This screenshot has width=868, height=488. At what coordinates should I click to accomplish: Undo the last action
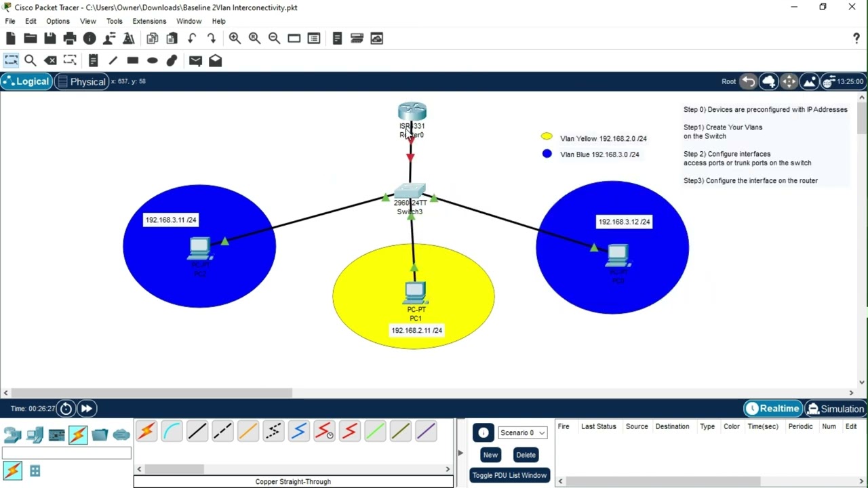[x=192, y=39]
